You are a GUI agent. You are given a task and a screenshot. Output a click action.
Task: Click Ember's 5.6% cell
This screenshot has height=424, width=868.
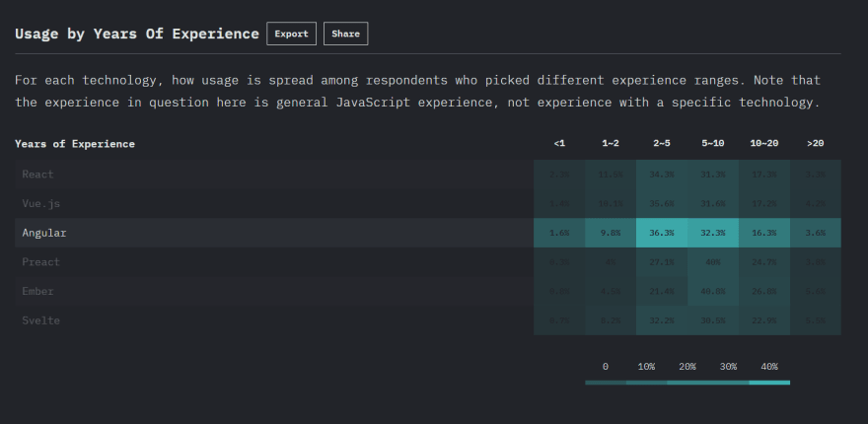(815, 291)
